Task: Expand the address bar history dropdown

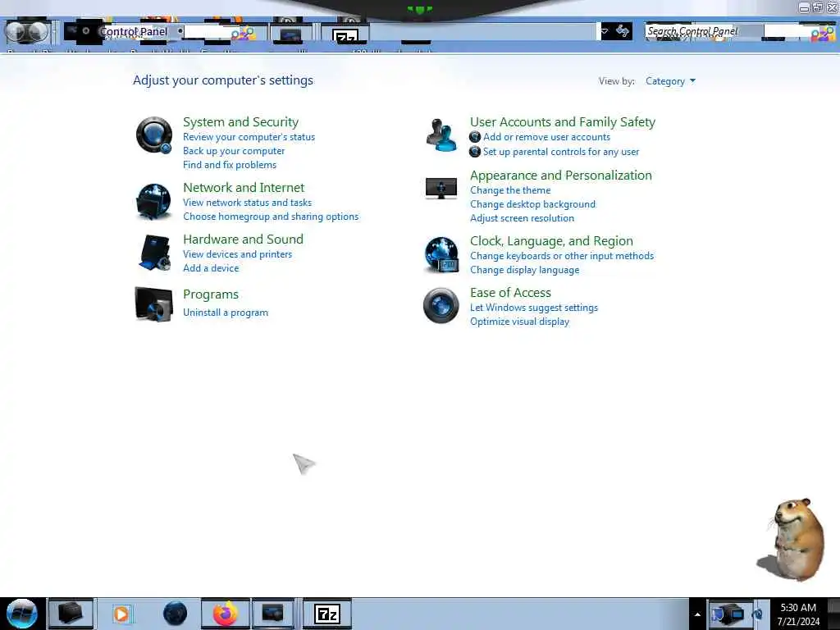Action: click(605, 31)
